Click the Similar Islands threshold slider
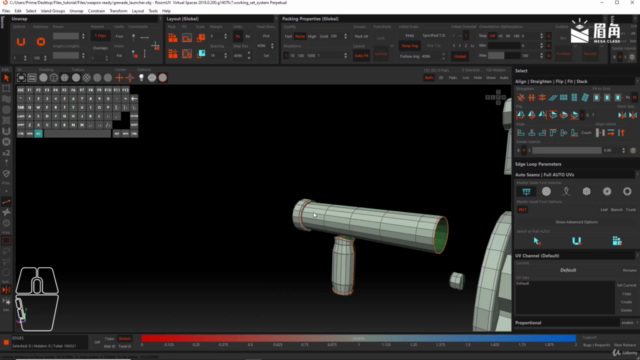 pos(567,151)
